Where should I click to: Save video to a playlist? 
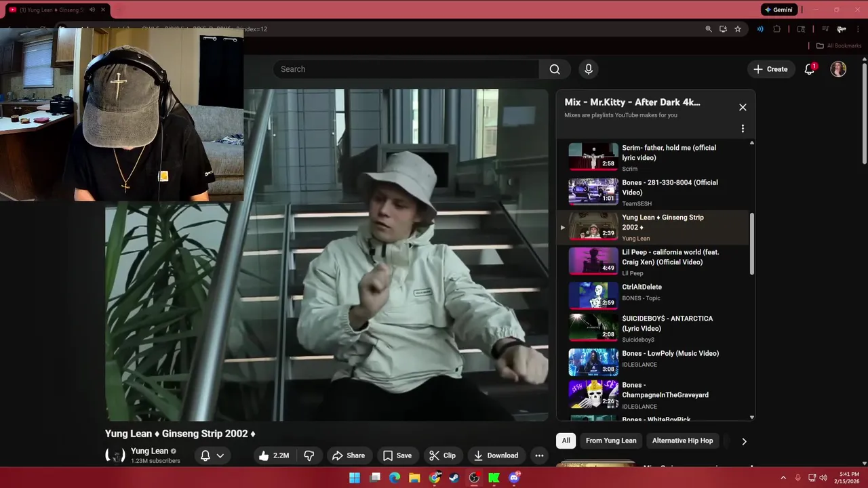(x=397, y=455)
